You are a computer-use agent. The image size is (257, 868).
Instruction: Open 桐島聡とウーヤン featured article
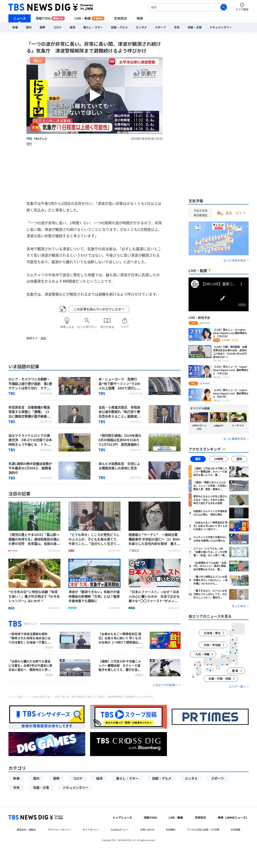pyautogui.click(x=155, y=539)
